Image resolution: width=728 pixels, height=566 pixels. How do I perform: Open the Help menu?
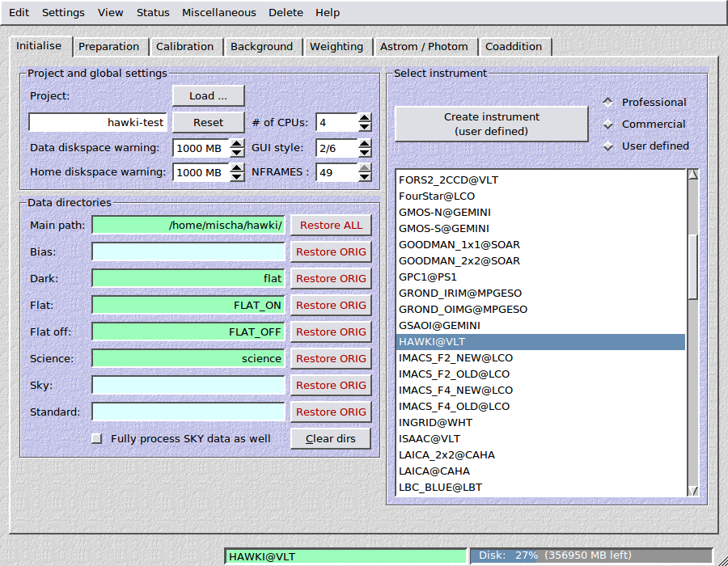click(x=328, y=12)
